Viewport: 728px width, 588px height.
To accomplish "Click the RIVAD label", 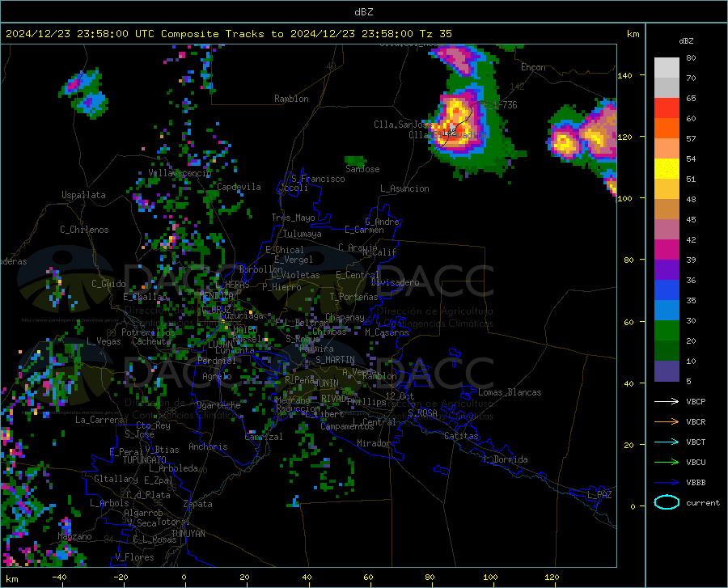I will coord(334,399).
